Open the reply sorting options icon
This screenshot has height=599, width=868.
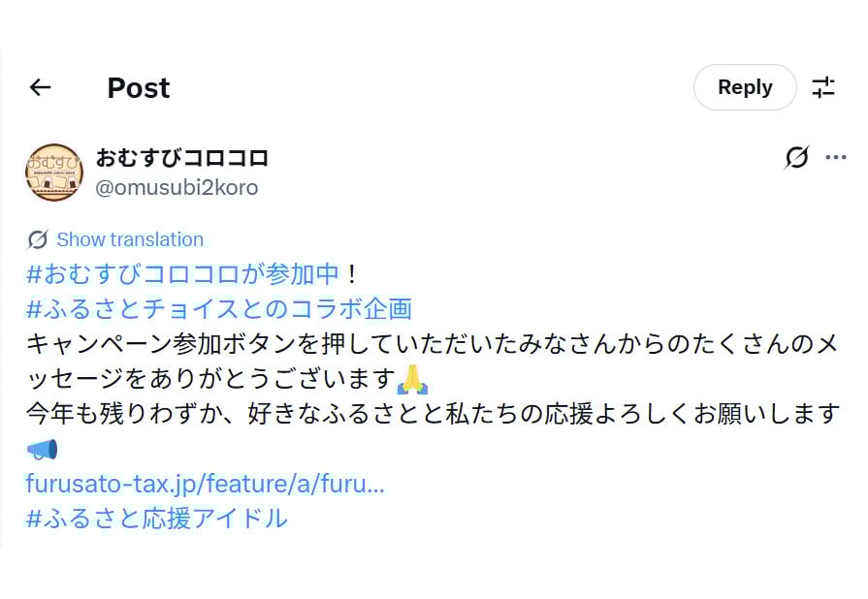pos(823,87)
